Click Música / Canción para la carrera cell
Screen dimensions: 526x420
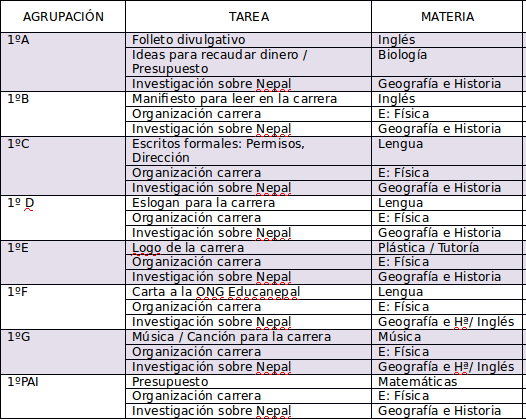tap(249, 337)
